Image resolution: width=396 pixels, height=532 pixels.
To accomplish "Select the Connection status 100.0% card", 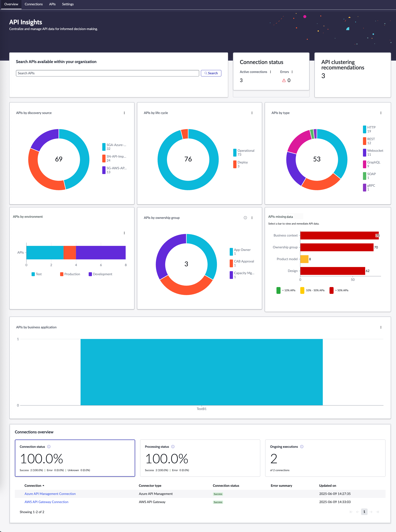I will coord(75,458).
